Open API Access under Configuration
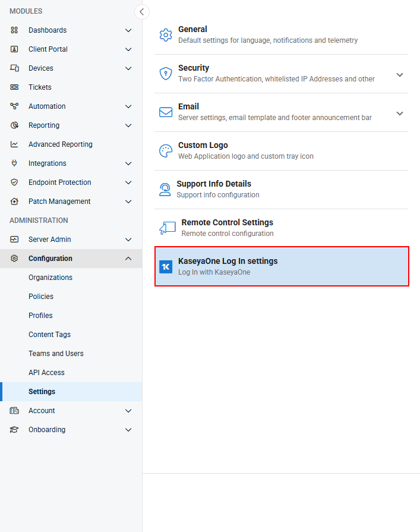Image resolution: width=420 pixels, height=532 pixels. pos(46,373)
